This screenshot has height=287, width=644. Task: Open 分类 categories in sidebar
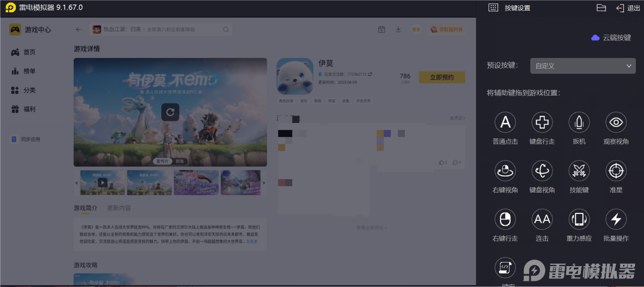click(x=23, y=90)
